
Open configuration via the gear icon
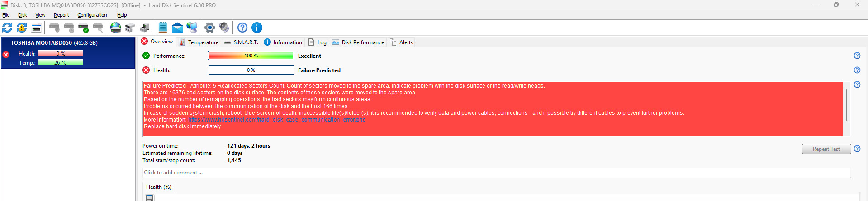pyautogui.click(x=209, y=28)
